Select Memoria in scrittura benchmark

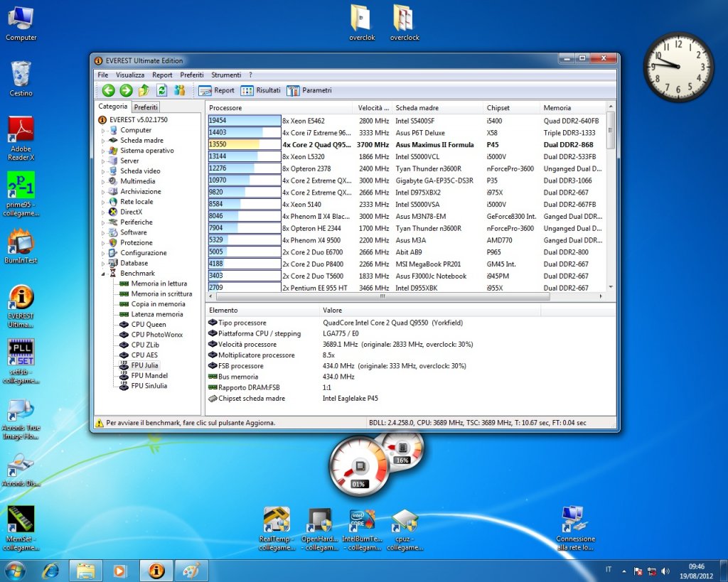tap(161, 293)
